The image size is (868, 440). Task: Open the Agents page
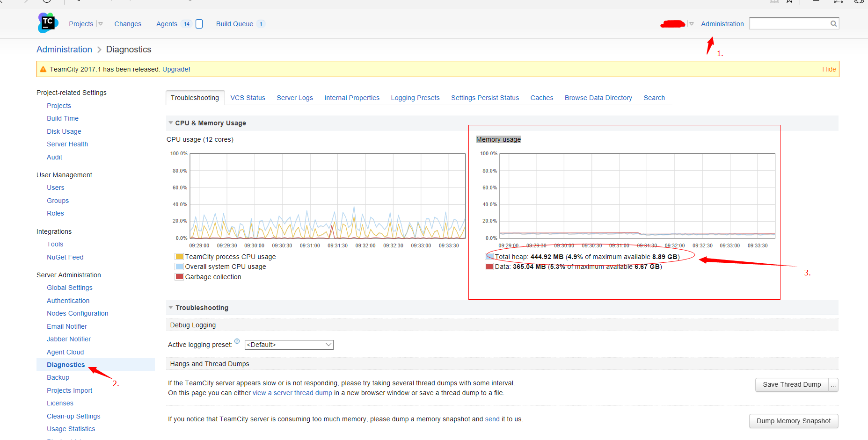tap(167, 24)
